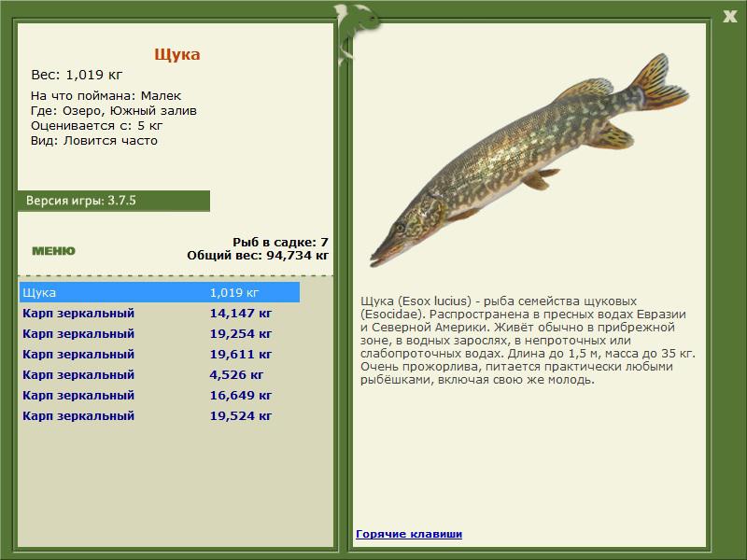The height and width of the screenshot is (560, 747).
Task: Click Где: Озеро, Южный залив line
Action: point(113,111)
